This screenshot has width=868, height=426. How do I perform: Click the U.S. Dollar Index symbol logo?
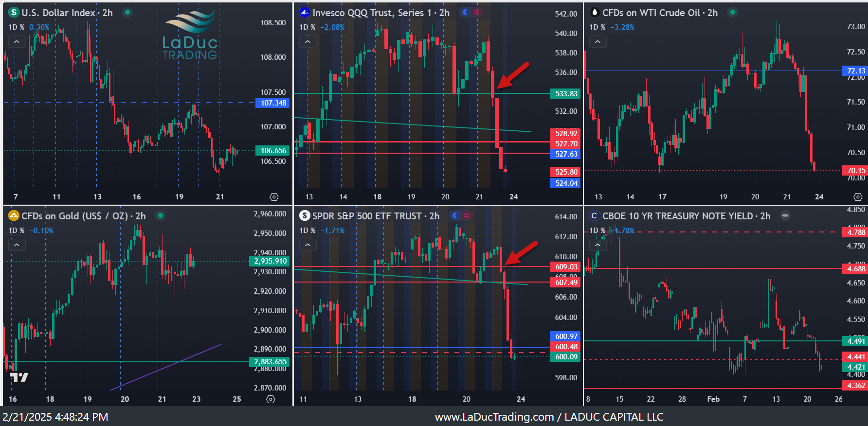pyautogui.click(x=14, y=13)
